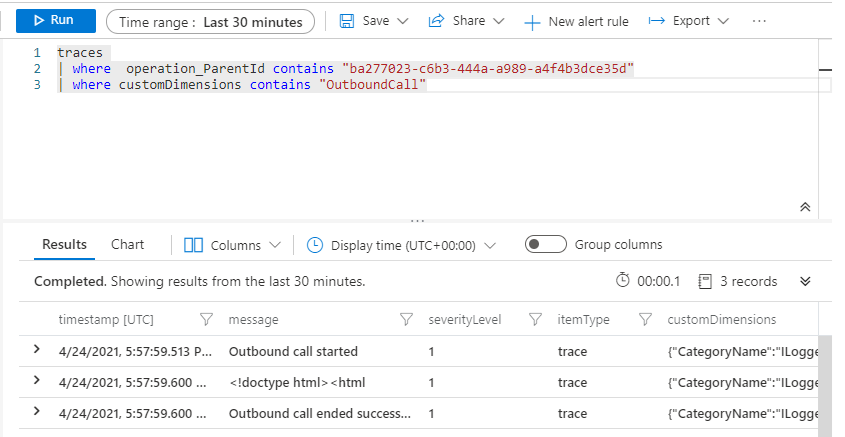Toggle the Group columns switch

pos(546,245)
